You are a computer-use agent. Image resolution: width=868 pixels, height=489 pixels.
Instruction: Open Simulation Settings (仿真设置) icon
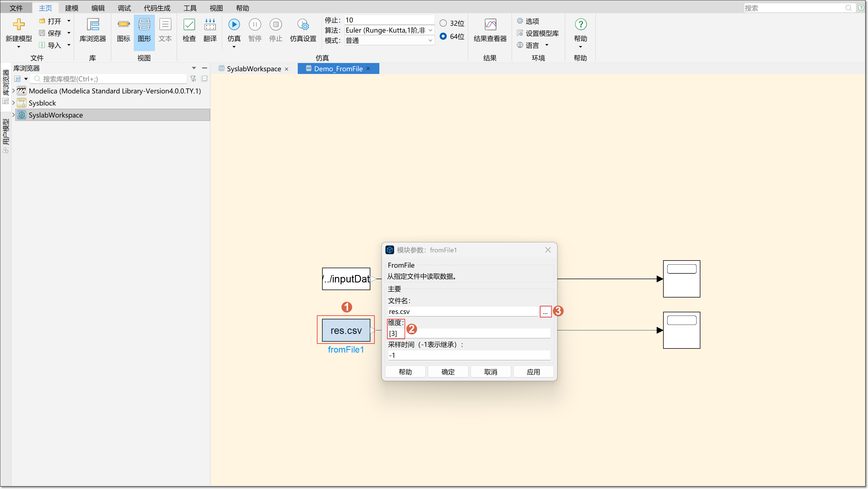coord(303,25)
